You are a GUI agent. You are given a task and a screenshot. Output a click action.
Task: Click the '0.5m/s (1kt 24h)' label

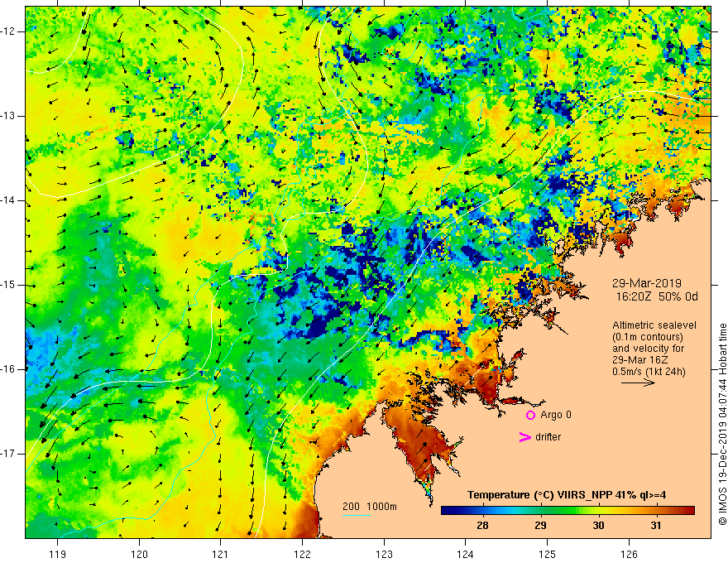(x=649, y=372)
